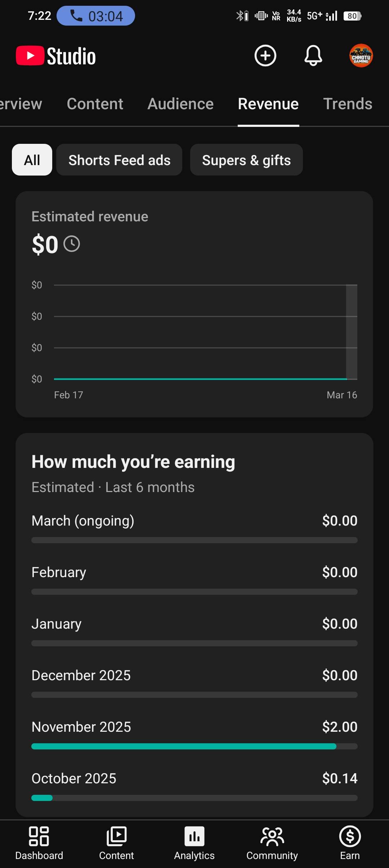Switch to the Trends tab
Viewport: 389px width, 868px height.
click(348, 104)
